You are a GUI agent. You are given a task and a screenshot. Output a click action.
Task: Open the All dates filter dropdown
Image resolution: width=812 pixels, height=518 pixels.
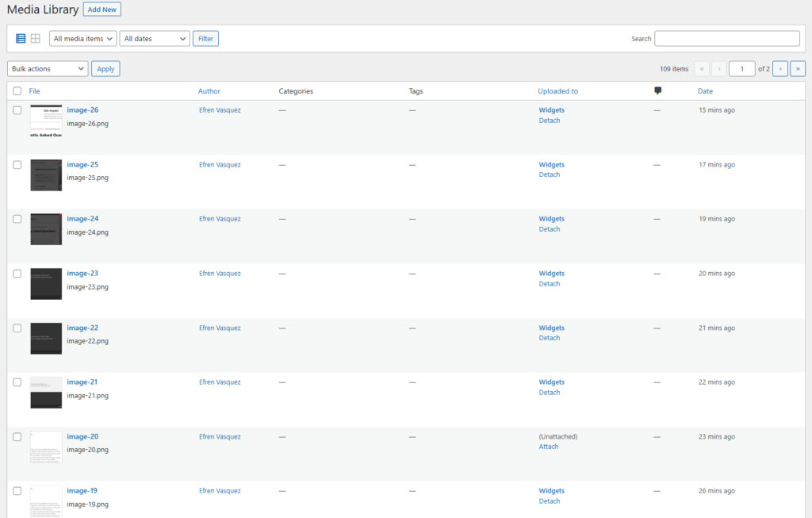tap(154, 37)
